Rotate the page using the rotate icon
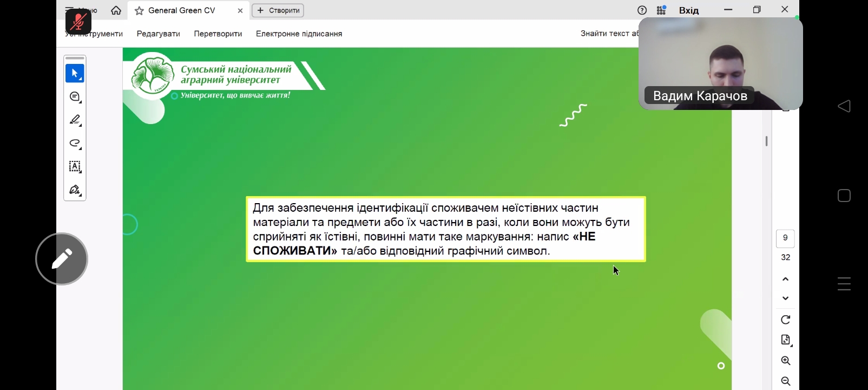Image resolution: width=868 pixels, height=390 pixels. pos(786,320)
